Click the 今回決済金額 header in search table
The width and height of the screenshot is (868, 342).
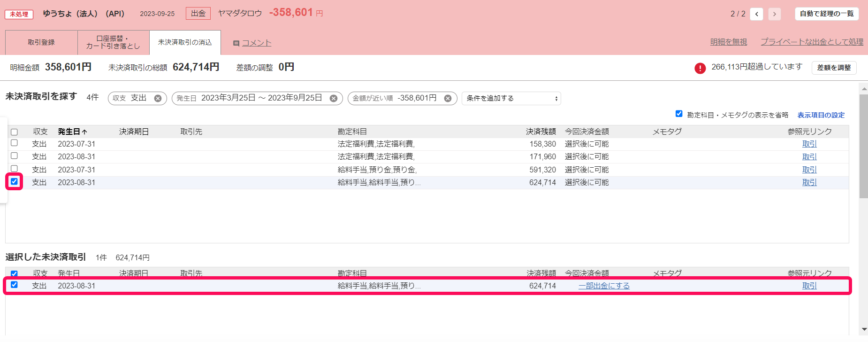click(x=587, y=132)
